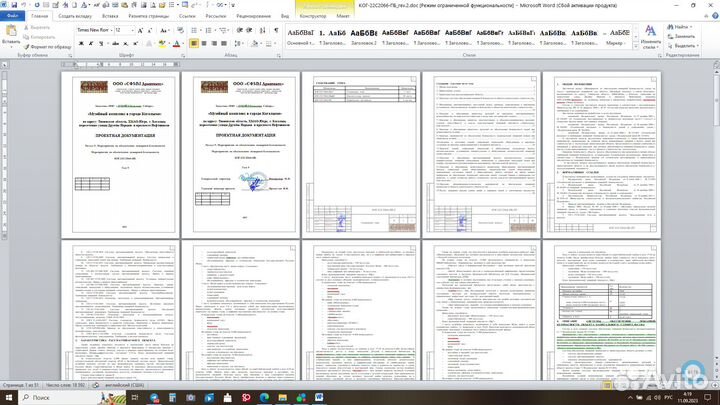Toggle italic formatting

(x=90, y=44)
